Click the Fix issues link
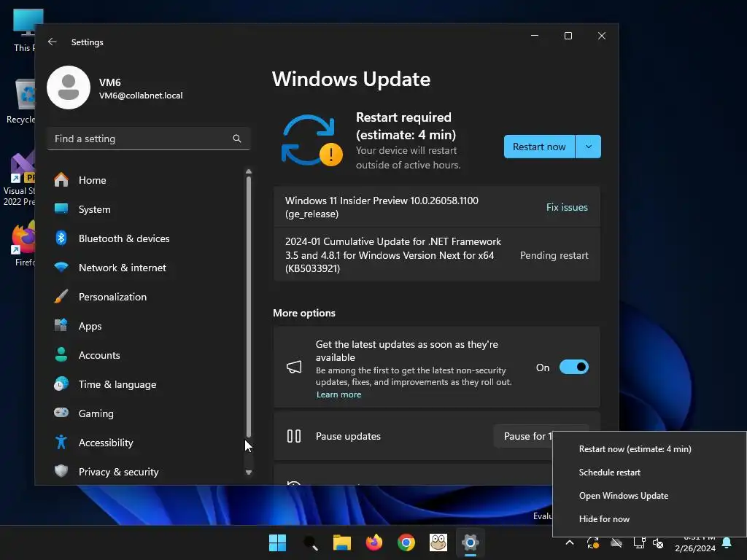747x560 pixels. [567, 207]
